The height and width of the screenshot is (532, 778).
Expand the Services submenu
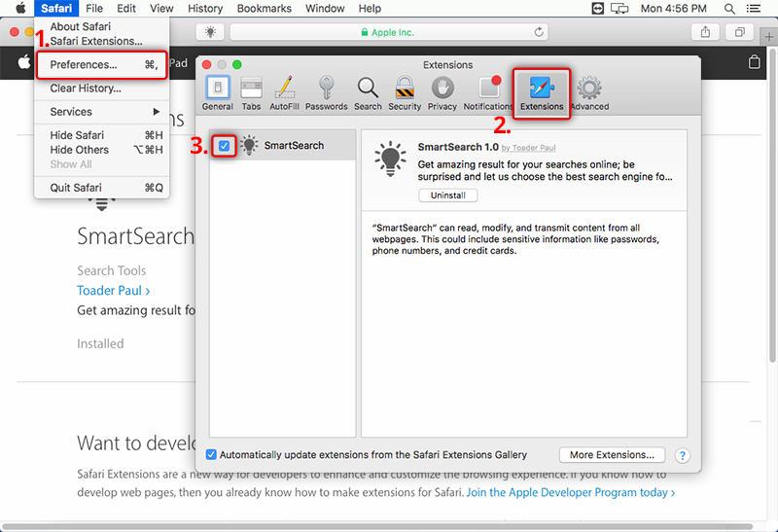(102, 112)
